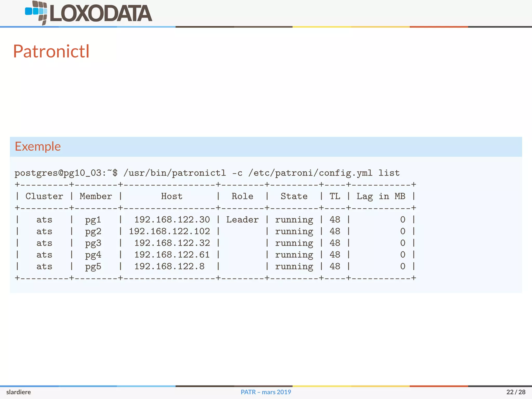Viewport: 532px width, 399px height.
Task: Click the Lag in MB column header
Action: click(381, 197)
